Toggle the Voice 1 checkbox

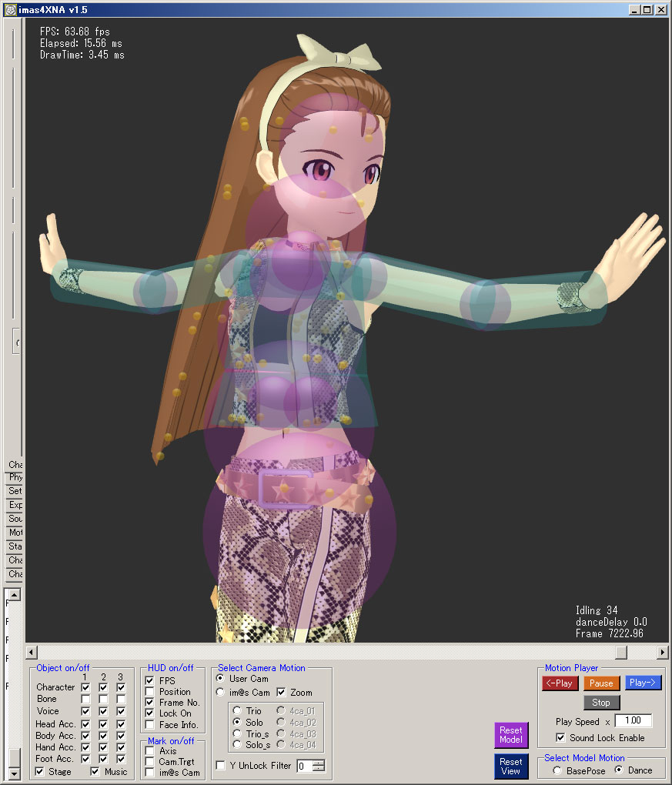(x=85, y=711)
